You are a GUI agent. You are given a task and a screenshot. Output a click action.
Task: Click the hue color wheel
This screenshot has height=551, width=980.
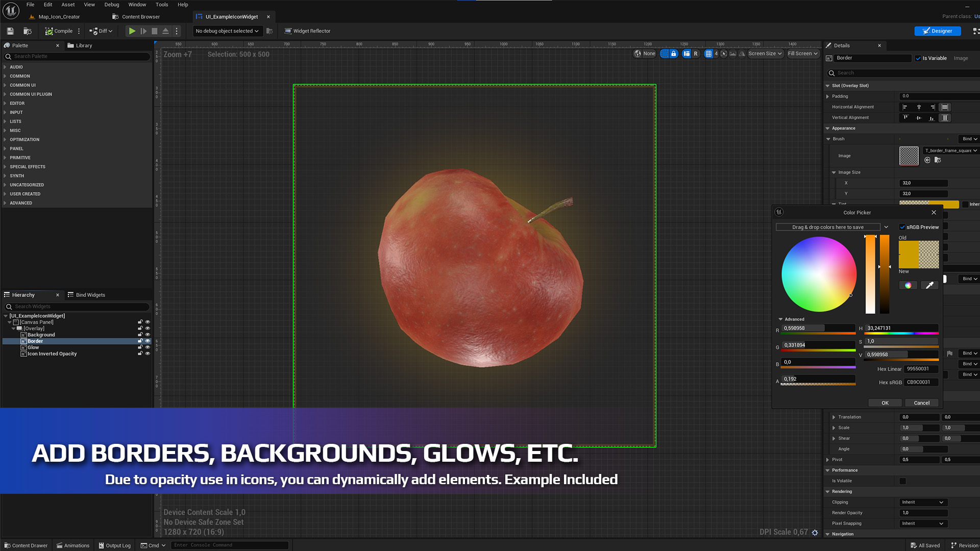[819, 274]
